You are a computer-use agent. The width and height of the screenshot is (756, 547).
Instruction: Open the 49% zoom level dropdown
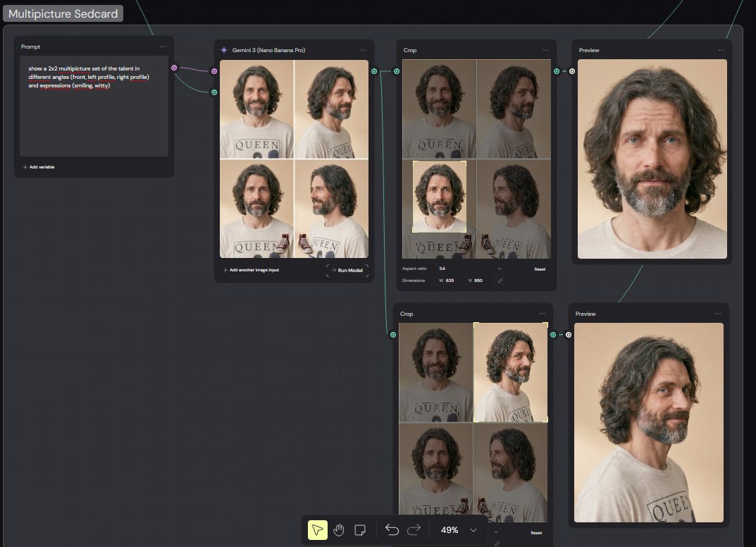pyautogui.click(x=459, y=530)
